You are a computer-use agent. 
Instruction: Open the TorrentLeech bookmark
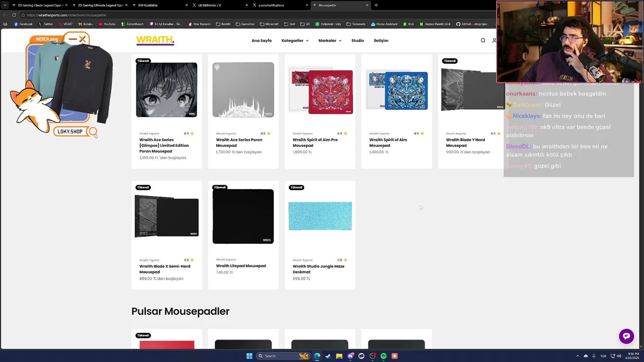tap(132, 24)
